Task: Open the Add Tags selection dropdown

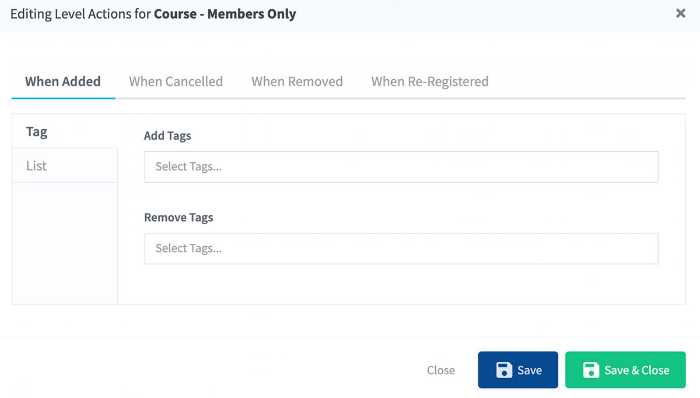Action: click(x=401, y=166)
